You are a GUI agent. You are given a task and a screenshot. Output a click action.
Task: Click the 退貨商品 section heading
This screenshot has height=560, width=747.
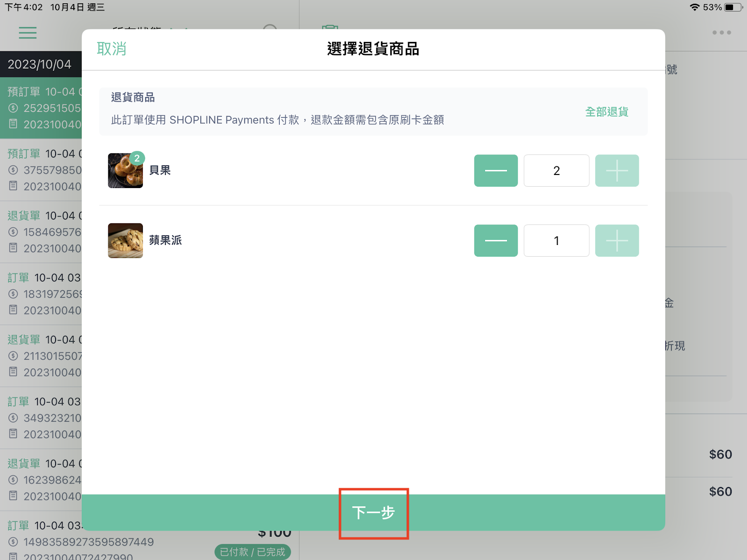click(x=133, y=97)
